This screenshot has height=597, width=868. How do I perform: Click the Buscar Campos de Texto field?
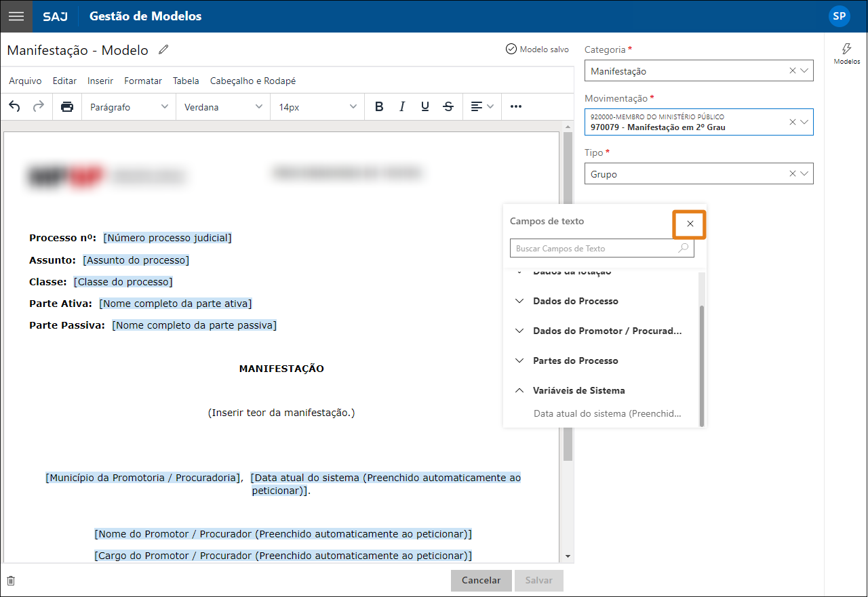coord(595,249)
